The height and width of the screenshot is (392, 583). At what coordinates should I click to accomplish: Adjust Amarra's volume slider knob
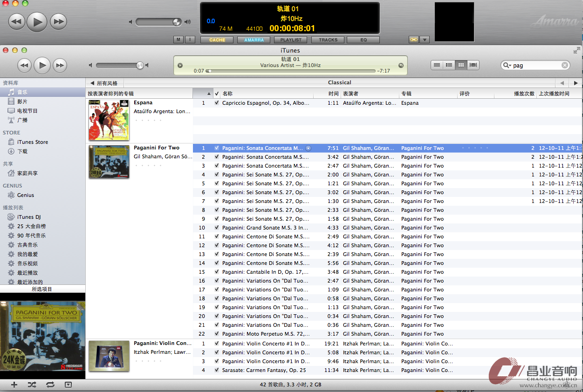tap(177, 21)
